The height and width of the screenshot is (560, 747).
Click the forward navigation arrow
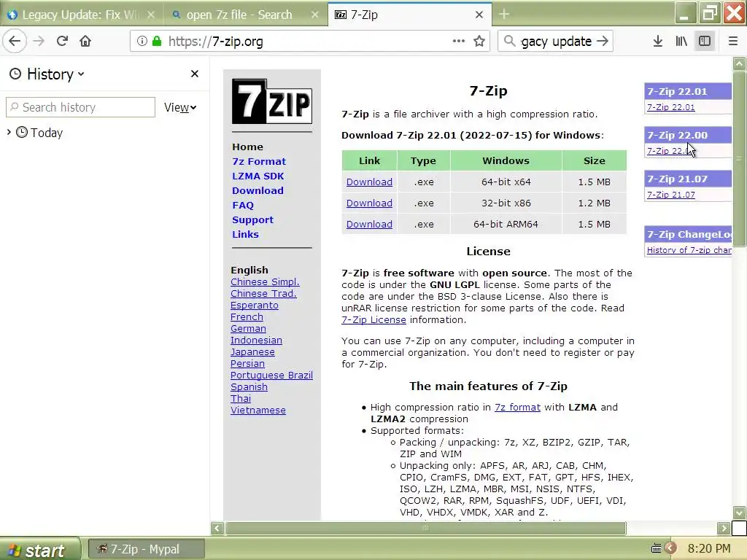tap(39, 41)
